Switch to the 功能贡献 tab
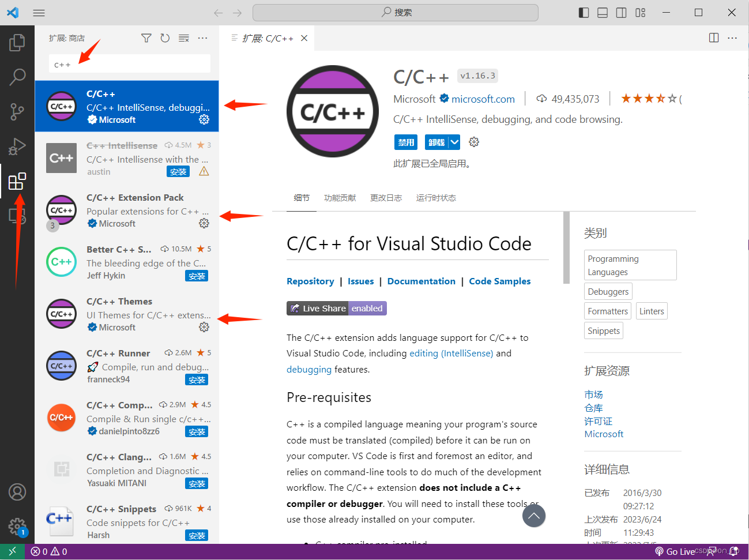Viewport: 749px width, 560px height. (x=340, y=198)
